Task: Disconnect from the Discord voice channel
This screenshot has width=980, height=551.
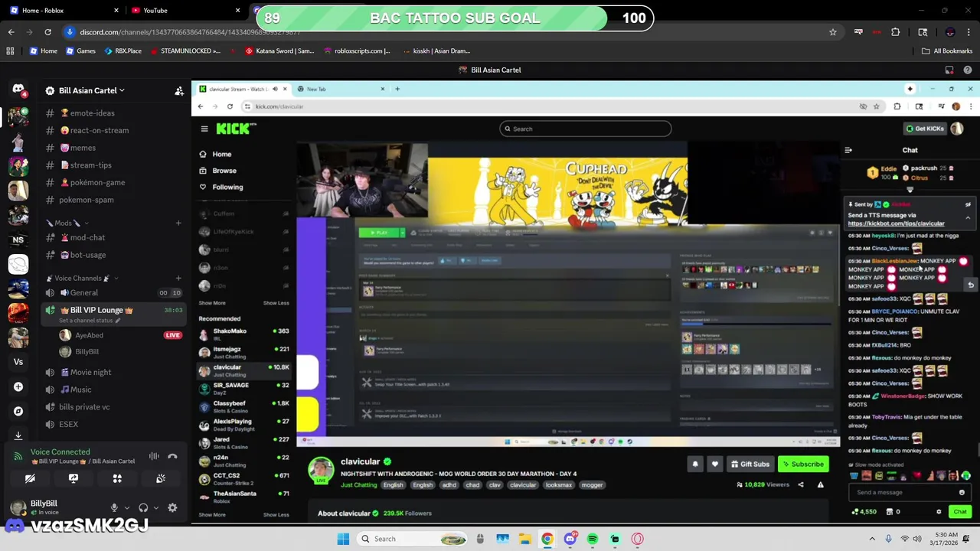Action: pyautogui.click(x=172, y=456)
